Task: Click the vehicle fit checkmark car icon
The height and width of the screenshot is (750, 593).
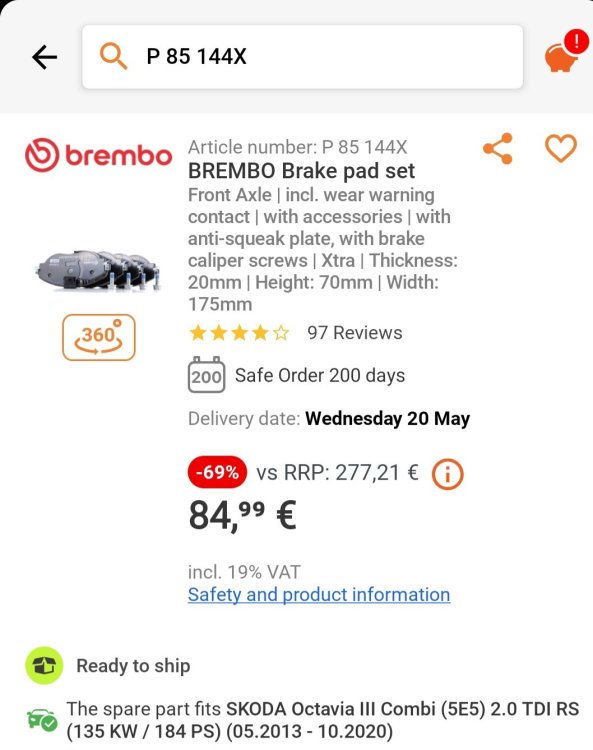Action: [x=42, y=719]
